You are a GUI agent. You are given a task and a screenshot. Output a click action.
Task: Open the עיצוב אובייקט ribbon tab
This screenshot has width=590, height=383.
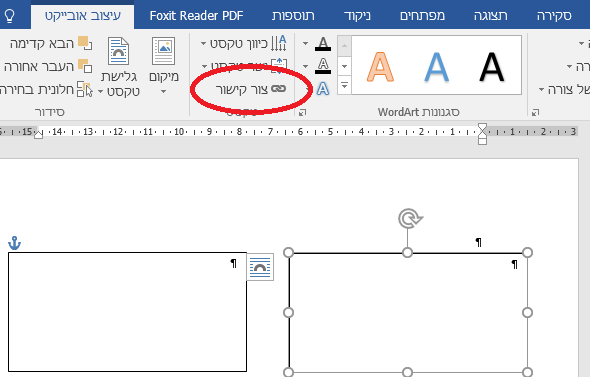83,16
